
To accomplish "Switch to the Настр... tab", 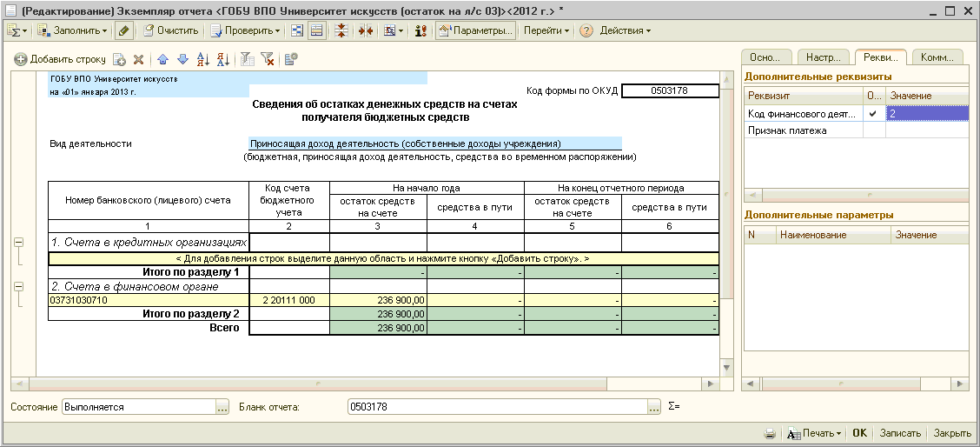I will (822, 57).
